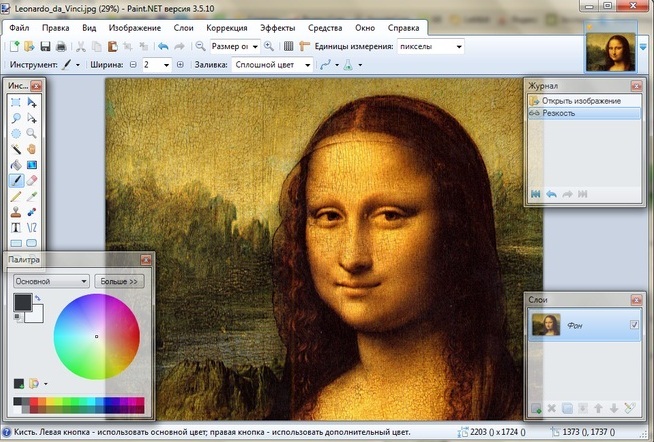
Task: Toggle the rulers icon
Action: (304, 46)
